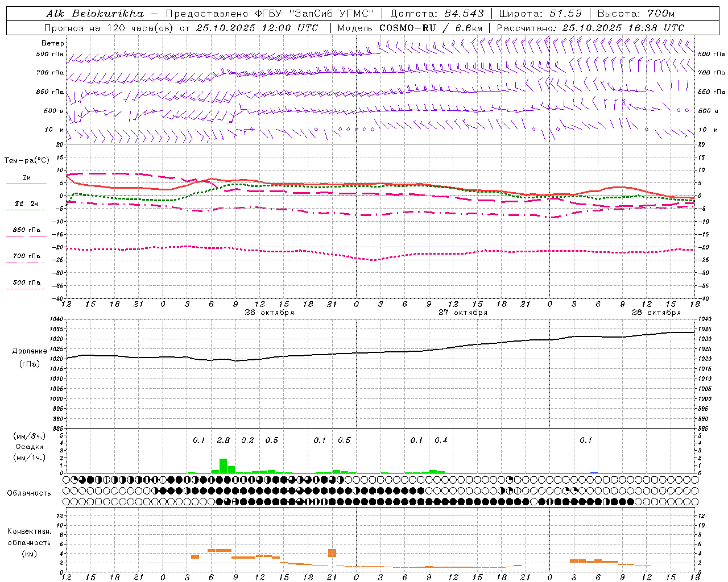Click the 28 октября date label

pyautogui.click(x=656, y=313)
